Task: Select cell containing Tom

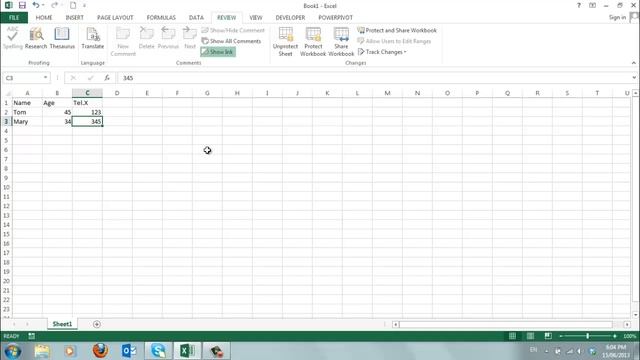Action: pos(27,112)
